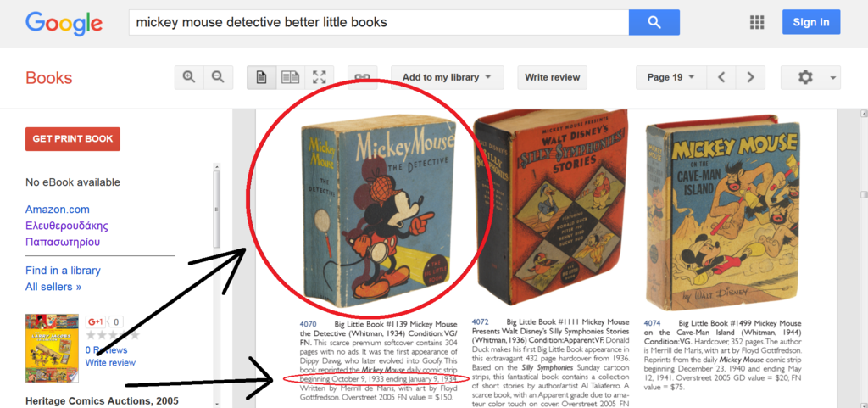Zoom out of the book page
The image size is (868, 408).
click(218, 77)
